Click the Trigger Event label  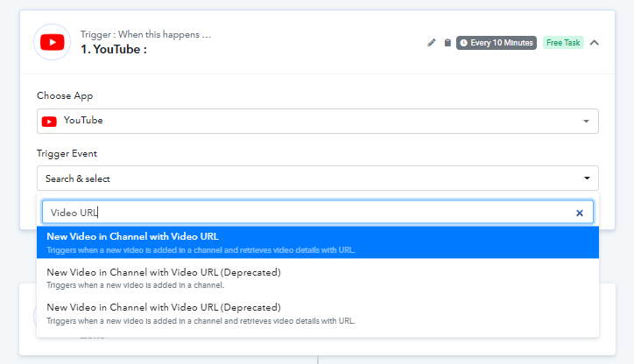67,153
